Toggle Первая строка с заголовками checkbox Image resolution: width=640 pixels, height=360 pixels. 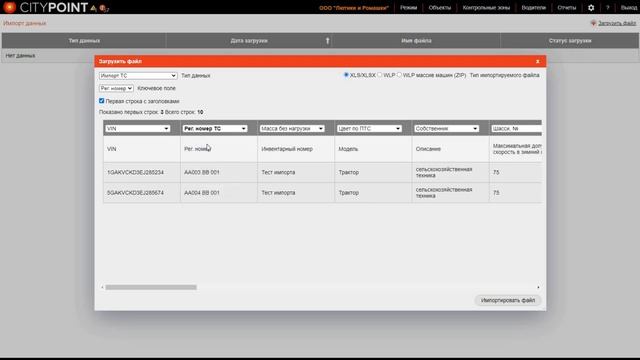(x=102, y=101)
